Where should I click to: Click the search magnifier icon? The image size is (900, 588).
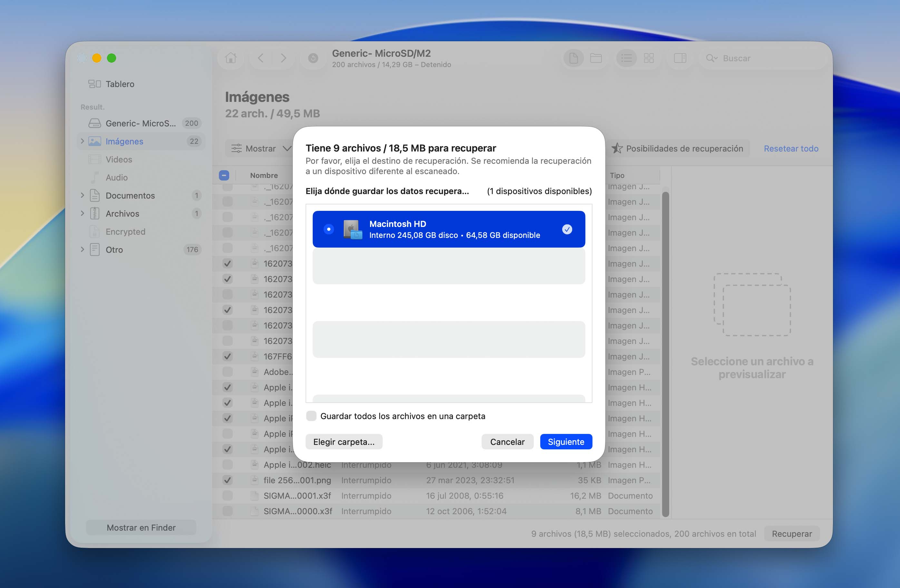pyautogui.click(x=711, y=58)
